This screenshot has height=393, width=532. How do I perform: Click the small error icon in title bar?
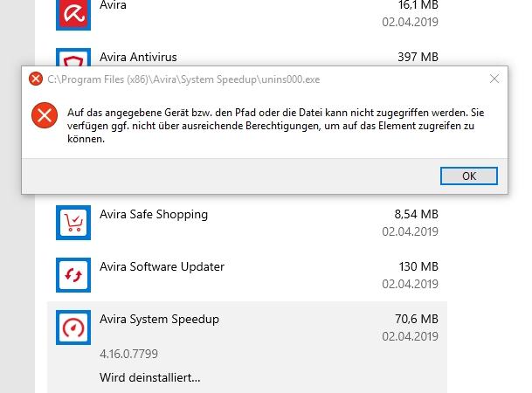tap(36, 79)
